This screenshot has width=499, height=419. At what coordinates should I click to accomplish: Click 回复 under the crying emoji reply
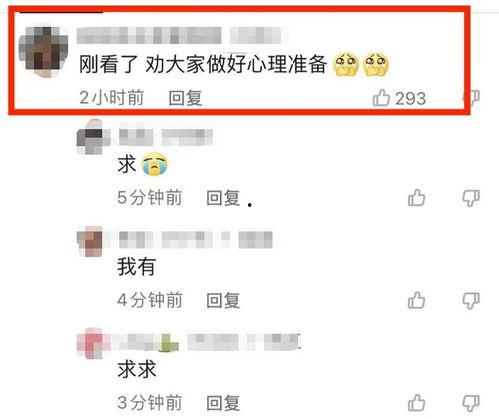click(223, 198)
